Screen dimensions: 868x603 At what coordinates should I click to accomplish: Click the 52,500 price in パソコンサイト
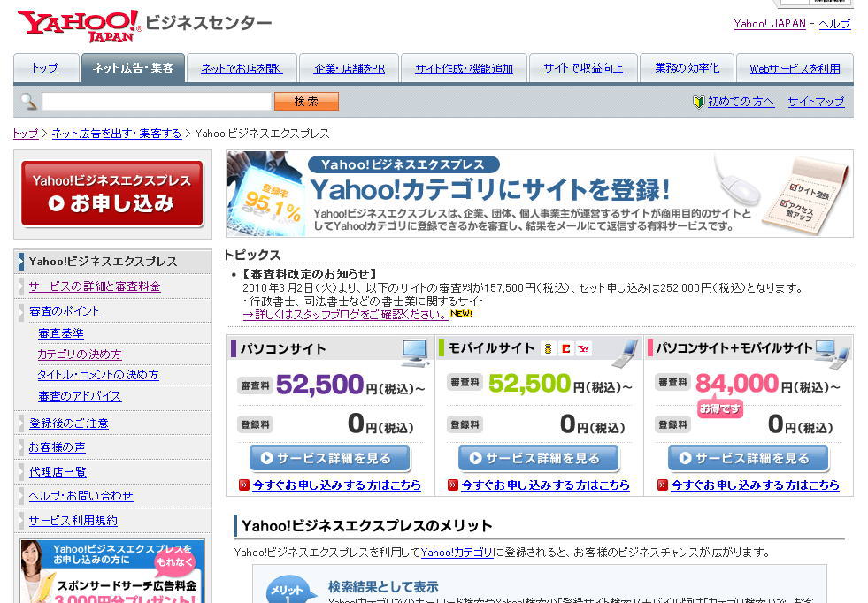click(x=319, y=385)
